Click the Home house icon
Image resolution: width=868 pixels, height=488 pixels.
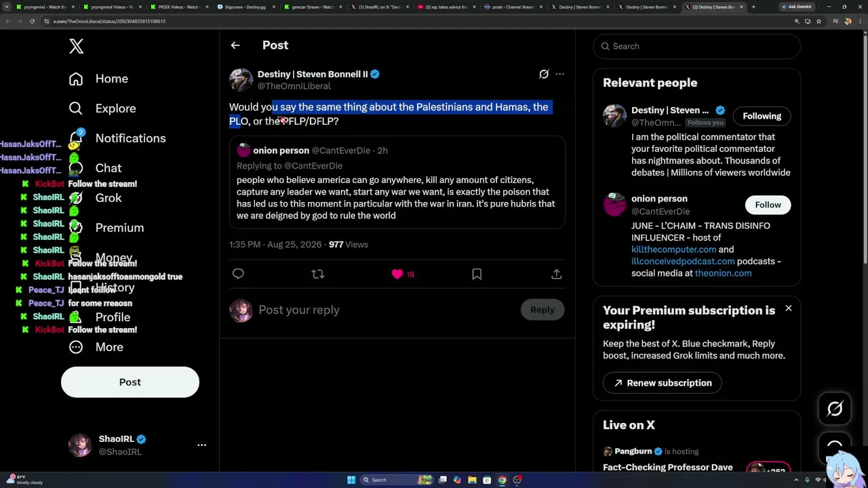pyautogui.click(x=76, y=79)
